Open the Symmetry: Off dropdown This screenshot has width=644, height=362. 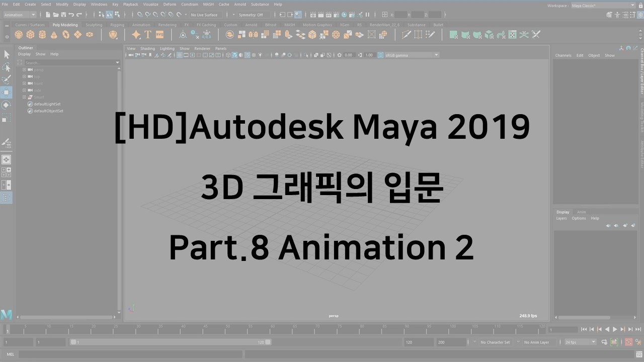click(253, 15)
